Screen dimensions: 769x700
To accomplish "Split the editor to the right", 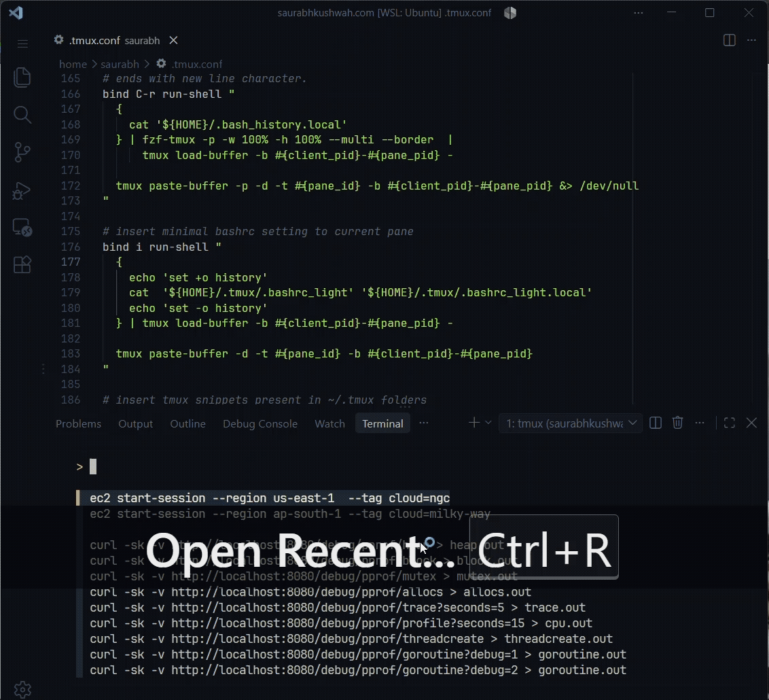I will click(730, 40).
